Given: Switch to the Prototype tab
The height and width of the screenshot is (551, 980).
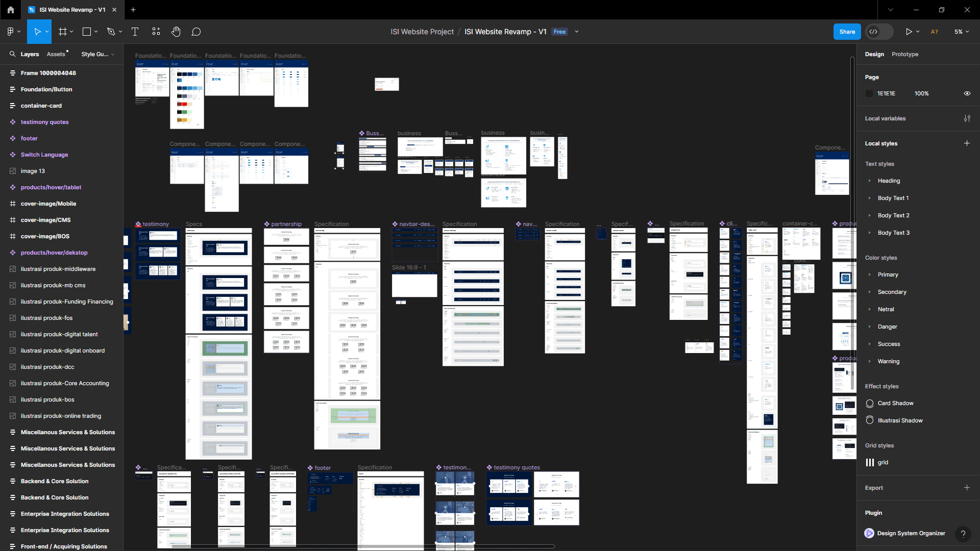Looking at the screenshot, I should point(904,54).
